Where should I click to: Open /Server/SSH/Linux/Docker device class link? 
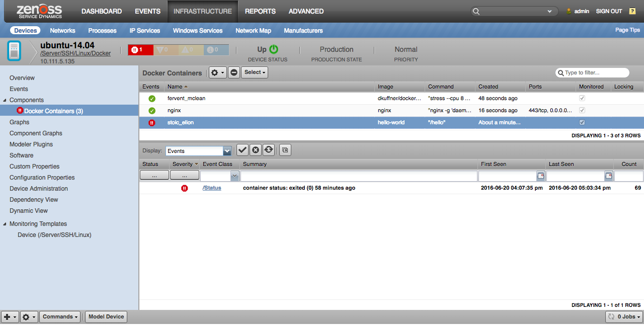tap(75, 53)
